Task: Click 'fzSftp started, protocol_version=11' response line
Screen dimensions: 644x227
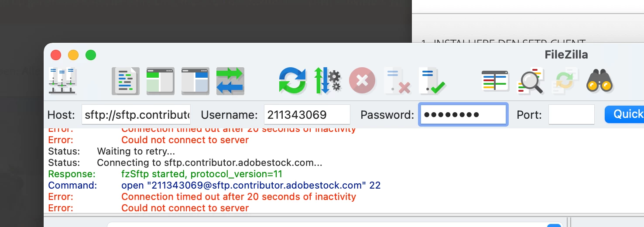Action: 202,174
